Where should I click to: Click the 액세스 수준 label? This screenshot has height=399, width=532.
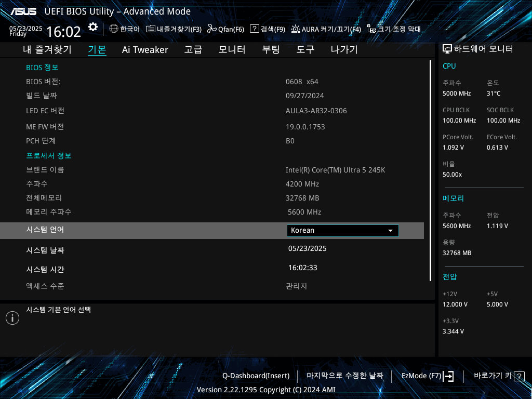[45, 286]
